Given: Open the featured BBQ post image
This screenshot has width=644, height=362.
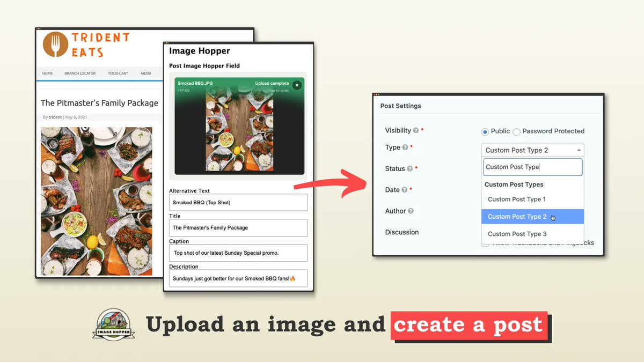Looking at the screenshot, I should click(x=97, y=201).
